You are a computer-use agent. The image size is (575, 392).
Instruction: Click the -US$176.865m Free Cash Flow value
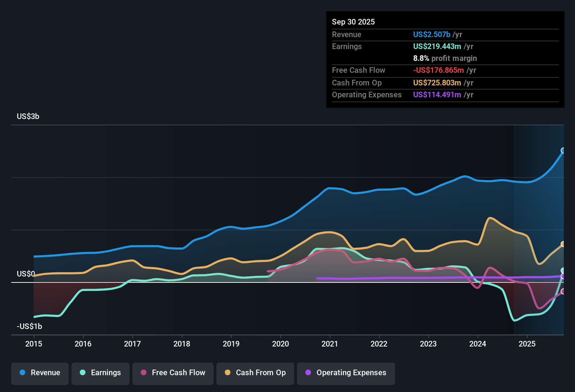click(438, 70)
